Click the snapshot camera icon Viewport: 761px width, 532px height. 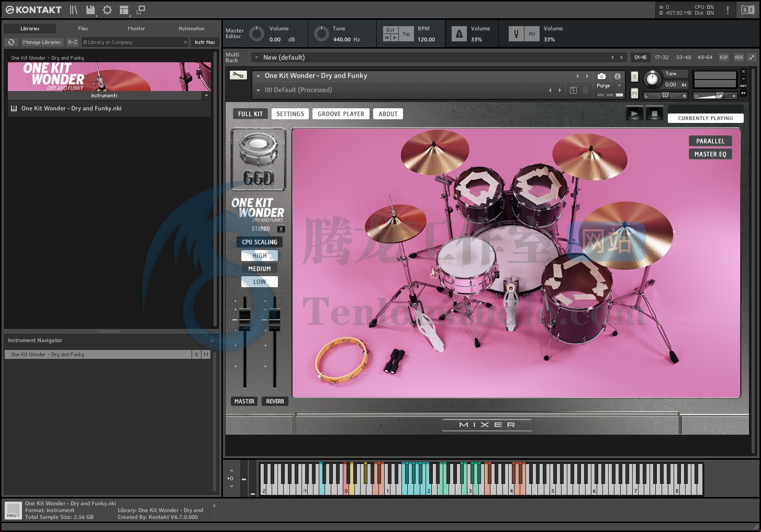(601, 76)
